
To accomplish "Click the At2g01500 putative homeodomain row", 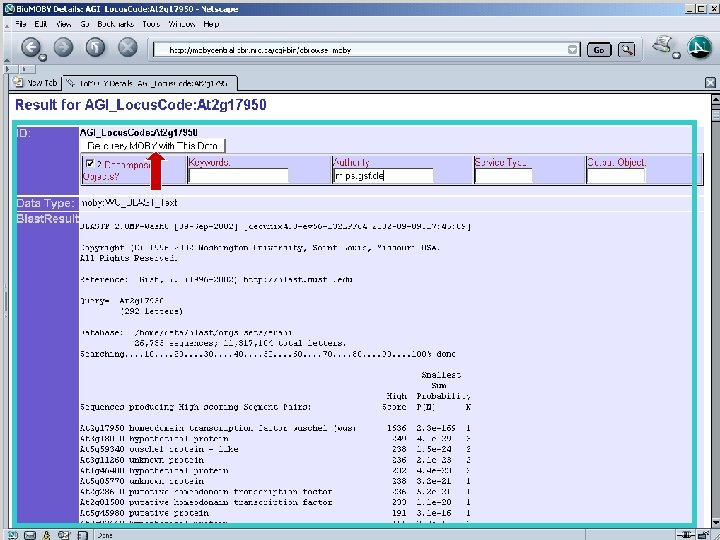I will pos(275,502).
